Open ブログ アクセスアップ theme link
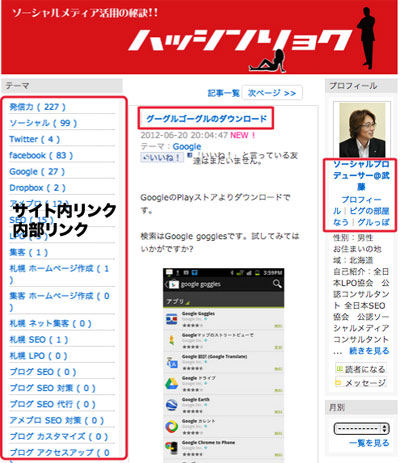Image resolution: width=400 pixels, height=463 pixels. pyautogui.click(x=59, y=453)
